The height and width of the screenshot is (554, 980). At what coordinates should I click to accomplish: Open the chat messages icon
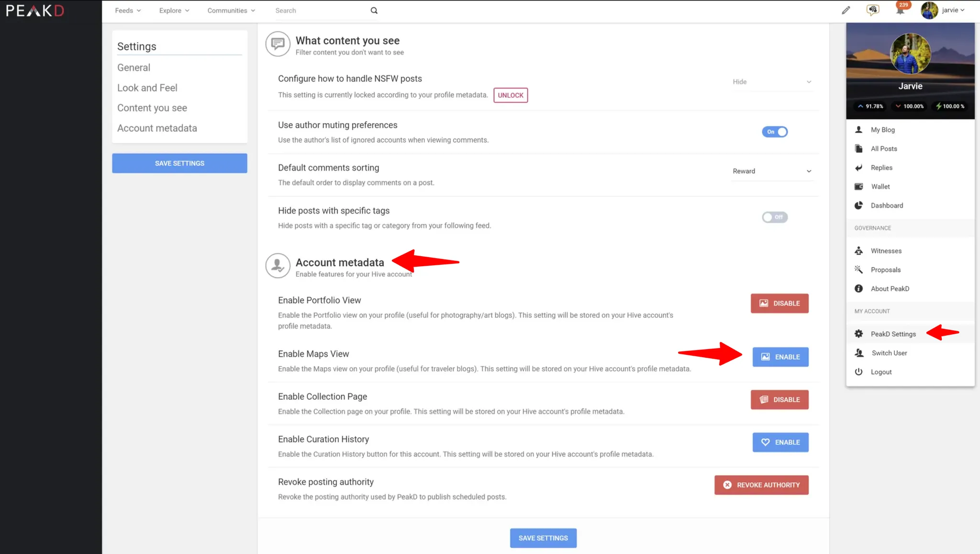click(x=873, y=10)
